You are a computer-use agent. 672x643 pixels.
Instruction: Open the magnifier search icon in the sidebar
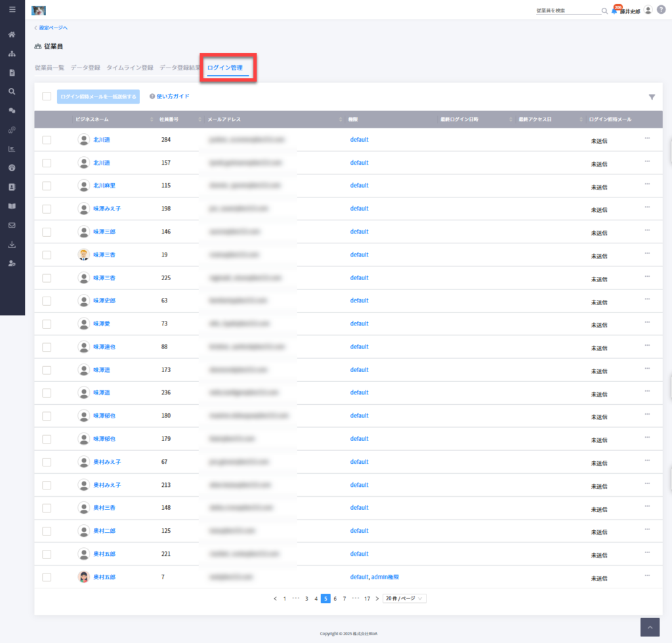pos(12,91)
